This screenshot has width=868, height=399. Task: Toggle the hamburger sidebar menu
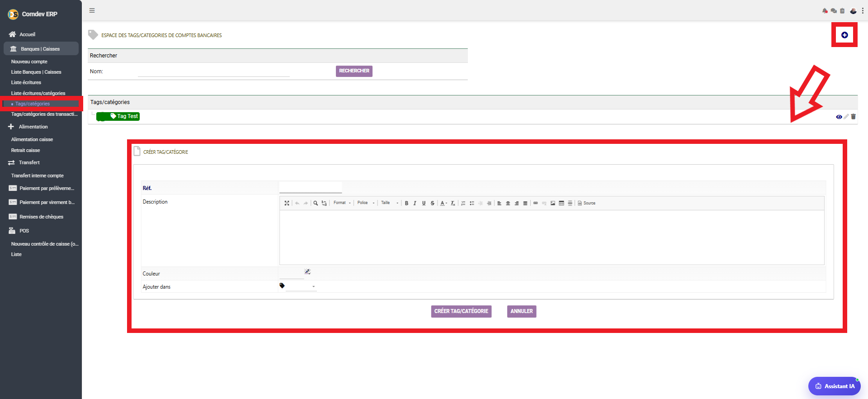click(x=92, y=10)
